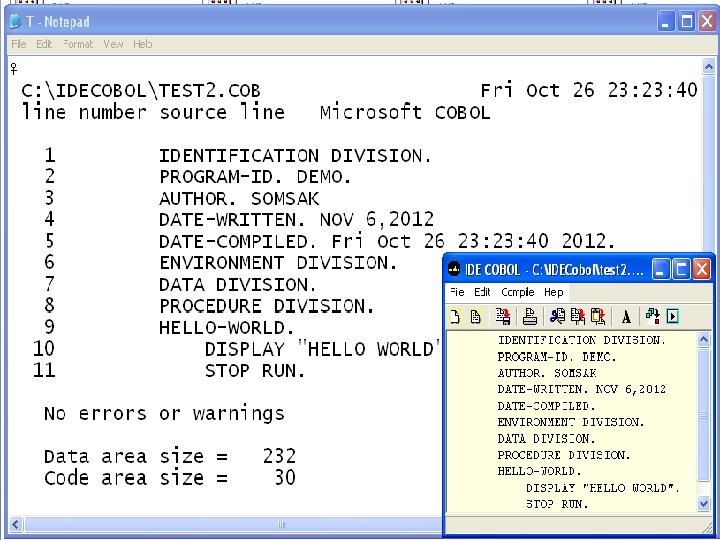
Task: Click 'ENVIRONMENT DIVISION.' line 6 in Notepad
Action: [278, 263]
